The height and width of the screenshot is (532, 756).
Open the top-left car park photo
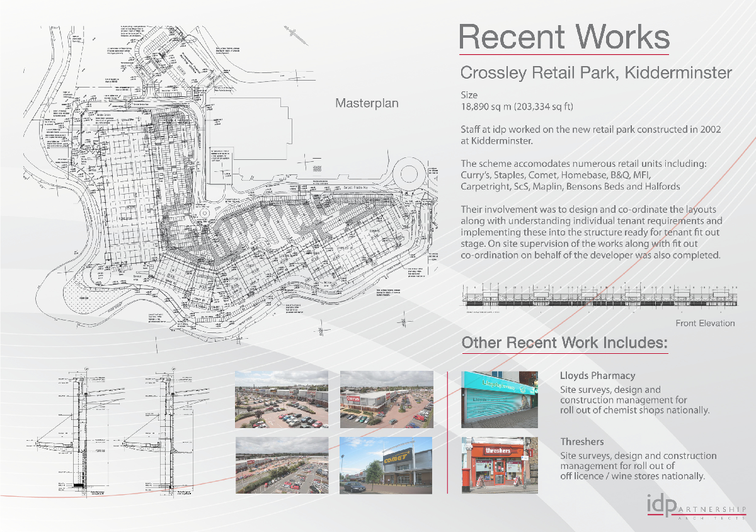point(281,399)
